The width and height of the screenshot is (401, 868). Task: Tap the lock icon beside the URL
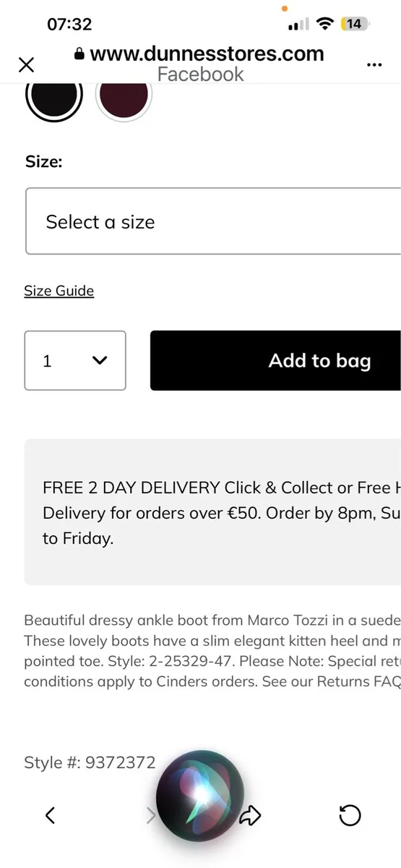(x=79, y=54)
